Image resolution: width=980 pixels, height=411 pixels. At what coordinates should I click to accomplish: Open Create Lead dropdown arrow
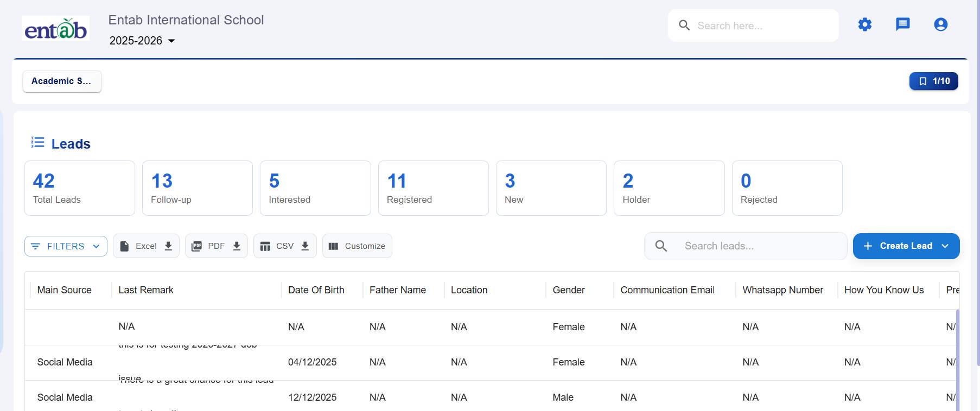coord(945,246)
